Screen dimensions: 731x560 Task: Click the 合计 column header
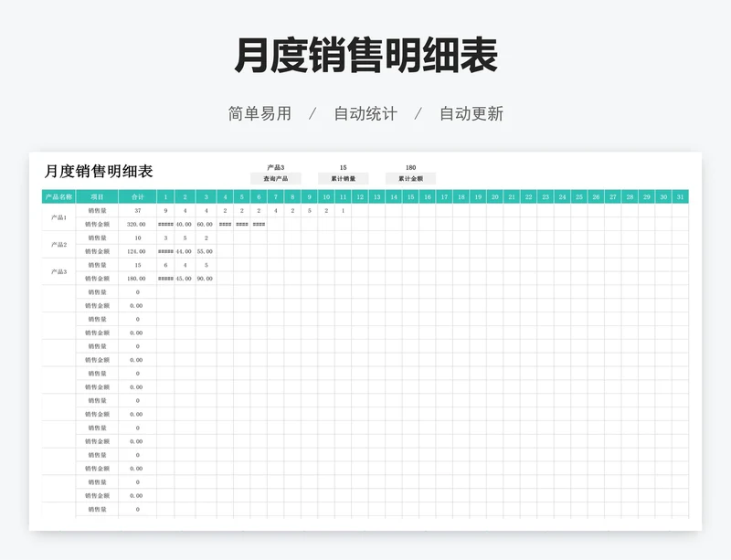coord(138,196)
